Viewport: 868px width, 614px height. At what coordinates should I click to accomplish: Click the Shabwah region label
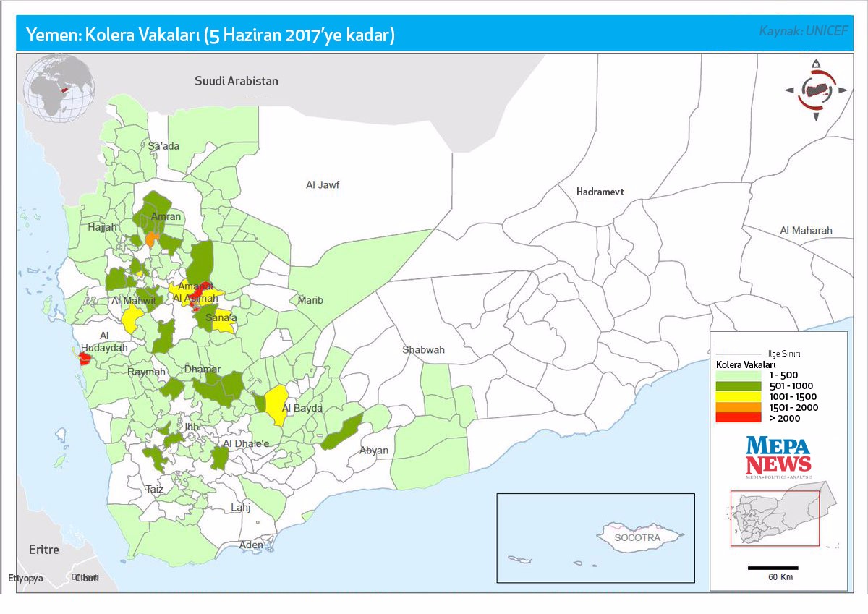pyautogui.click(x=424, y=350)
